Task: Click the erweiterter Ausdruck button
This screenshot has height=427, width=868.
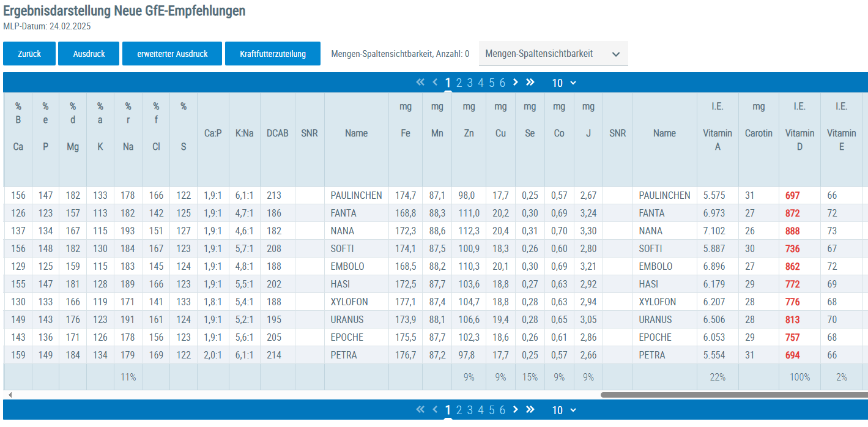Action: click(x=172, y=54)
